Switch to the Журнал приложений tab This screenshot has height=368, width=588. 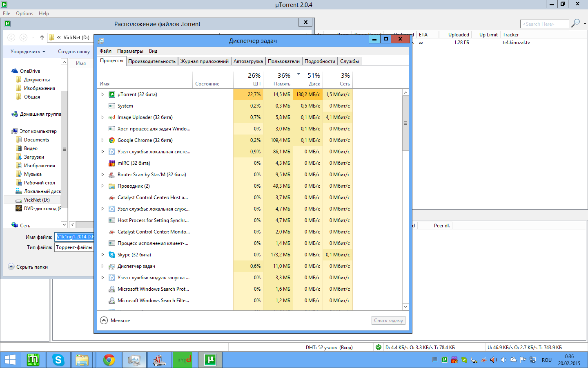pos(205,61)
